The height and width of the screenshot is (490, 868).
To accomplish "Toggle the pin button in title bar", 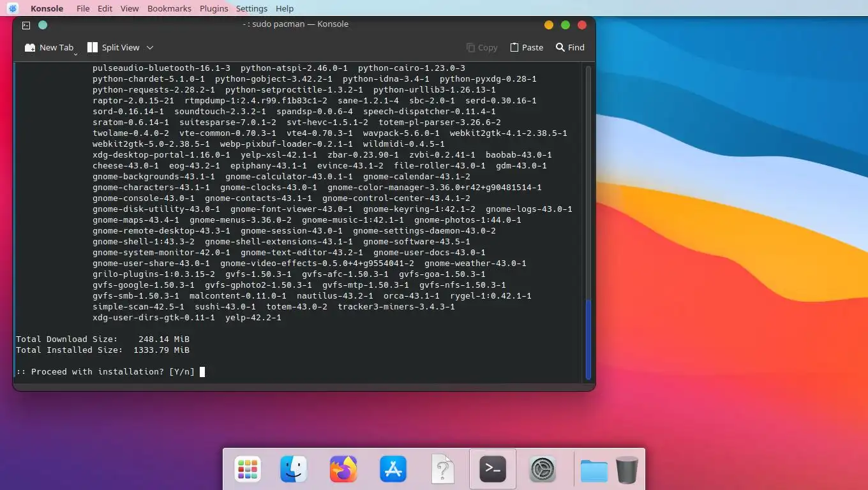I will [x=43, y=25].
